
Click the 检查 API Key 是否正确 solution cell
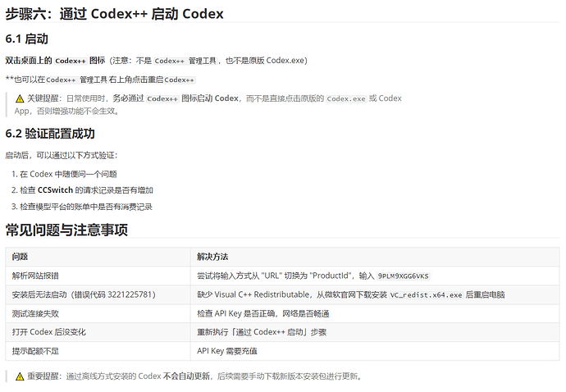coord(375,313)
